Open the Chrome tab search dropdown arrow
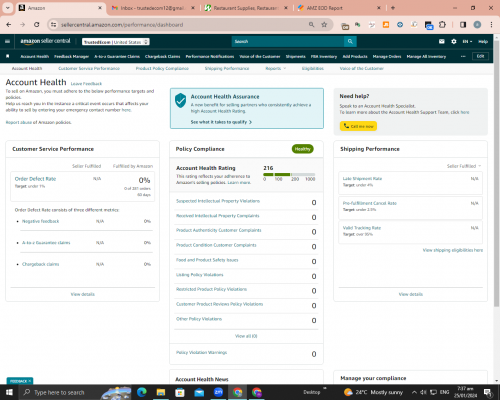 pos(7,8)
